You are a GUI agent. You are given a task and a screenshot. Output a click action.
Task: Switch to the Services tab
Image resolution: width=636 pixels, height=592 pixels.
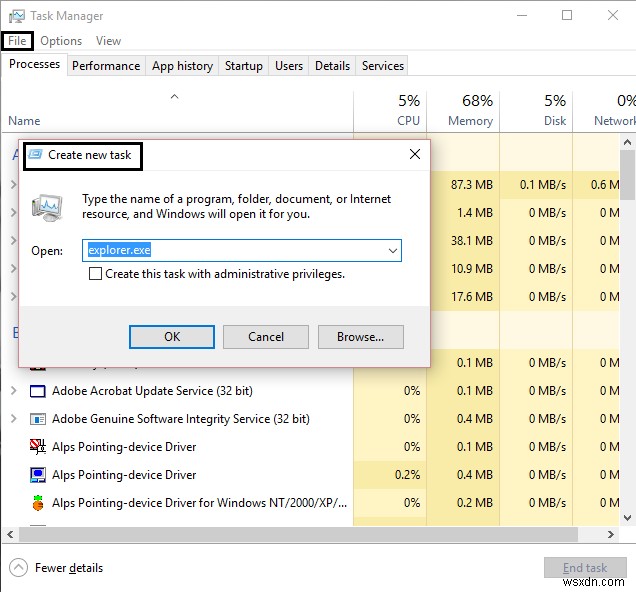coord(382,66)
